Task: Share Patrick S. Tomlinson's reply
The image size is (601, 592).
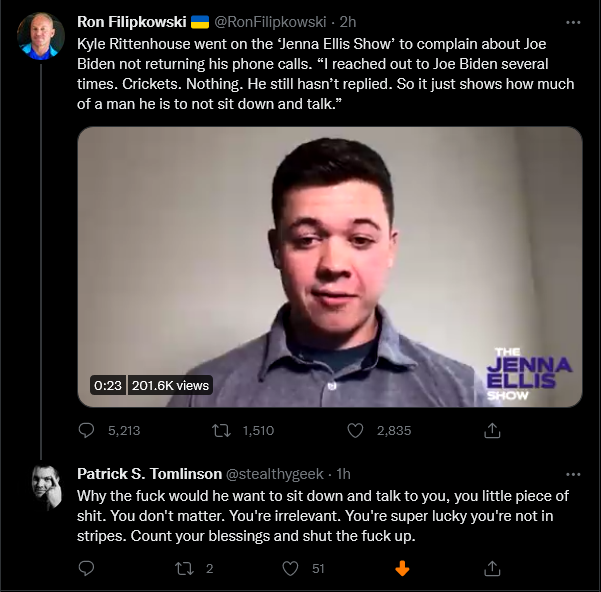Action: 492,568
